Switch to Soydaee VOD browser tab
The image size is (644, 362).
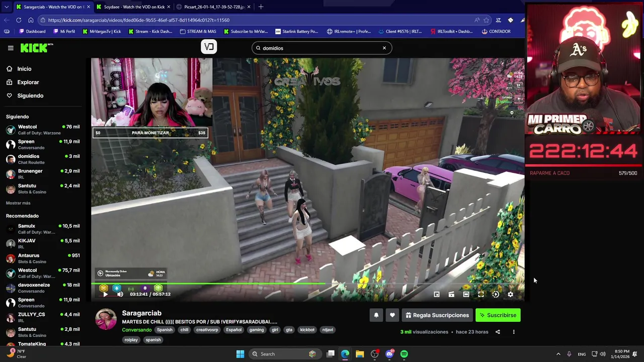(133, 7)
